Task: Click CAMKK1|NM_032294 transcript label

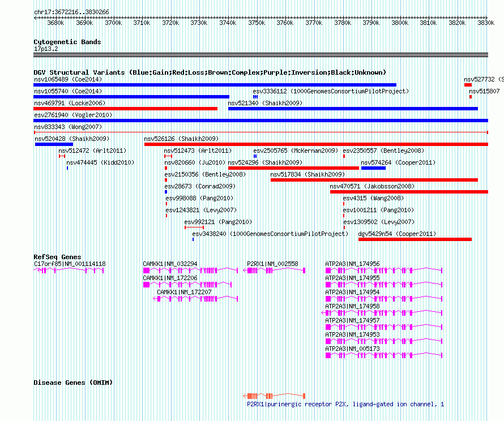Action: tap(170, 264)
